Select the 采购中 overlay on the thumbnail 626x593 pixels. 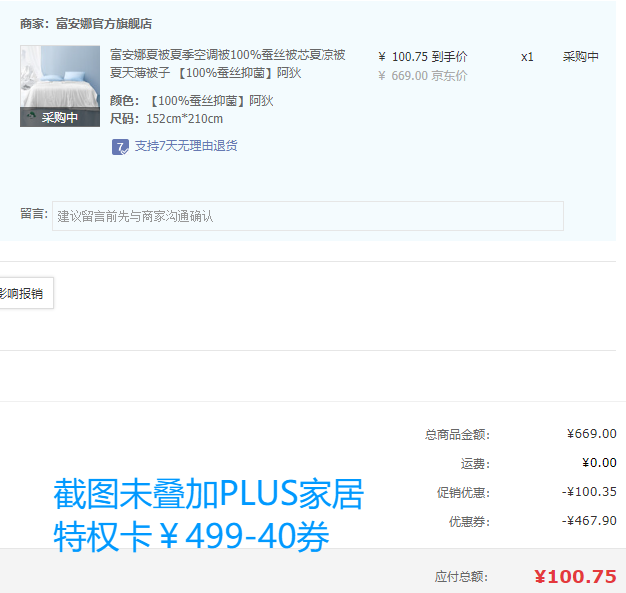point(60,117)
